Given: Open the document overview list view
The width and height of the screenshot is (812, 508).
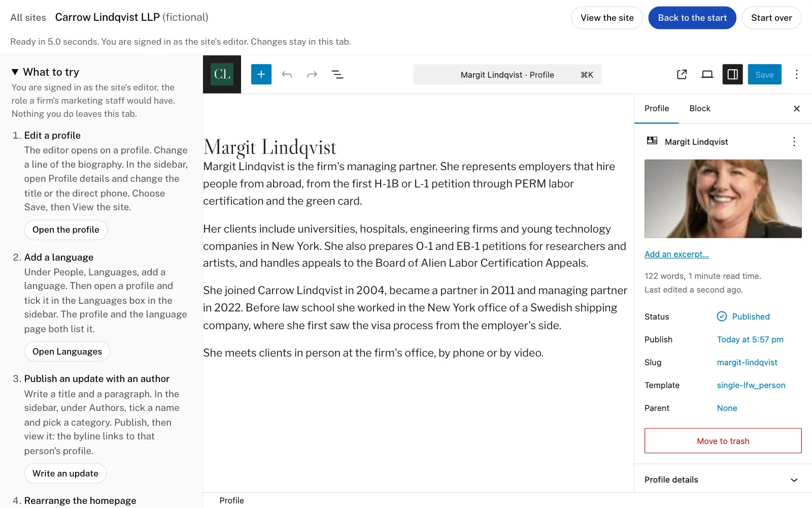Looking at the screenshot, I should pos(337,75).
